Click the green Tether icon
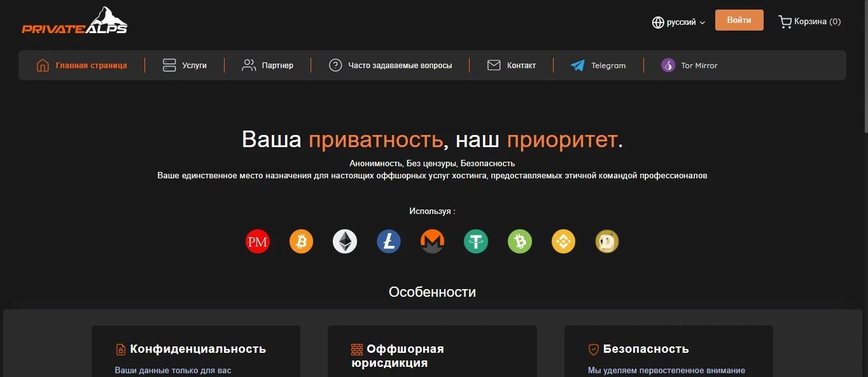Image resolution: width=868 pixels, height=377 pixels. coord(476,241)
